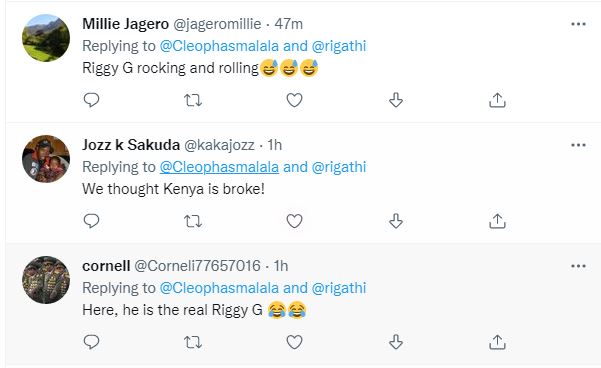Download icon on Millie Jagero's tweet

pos(396,100)
